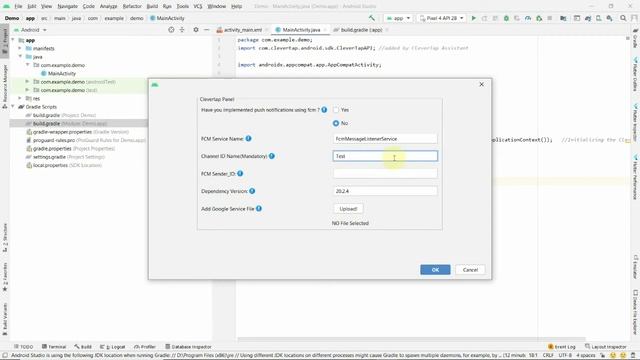Click the FCM Service Name text field
This screenshot has width=640, height=360.
pos(385,139)
